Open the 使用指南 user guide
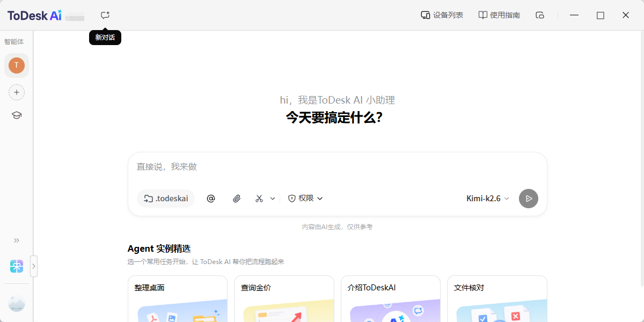 pos(499,15)
